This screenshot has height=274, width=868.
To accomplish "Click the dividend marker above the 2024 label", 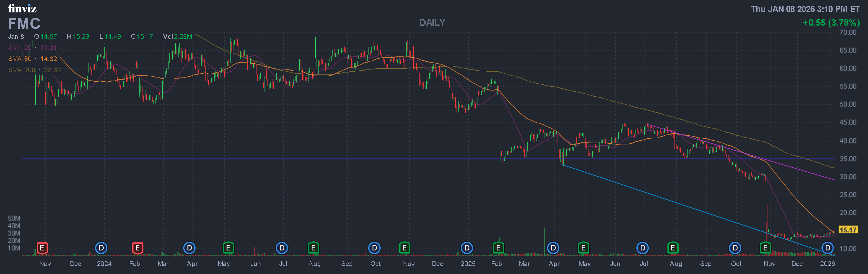I will pyautogui.click(x=101, y=248).
